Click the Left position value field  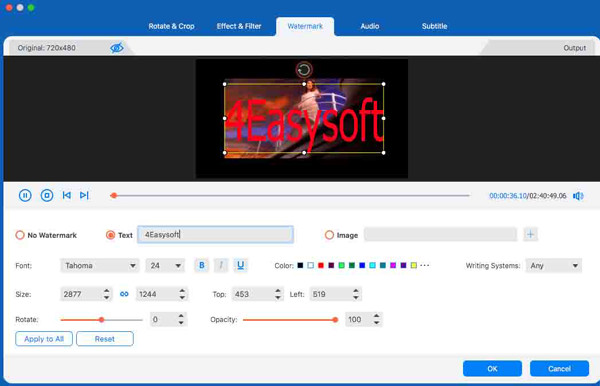click(331, 294)
